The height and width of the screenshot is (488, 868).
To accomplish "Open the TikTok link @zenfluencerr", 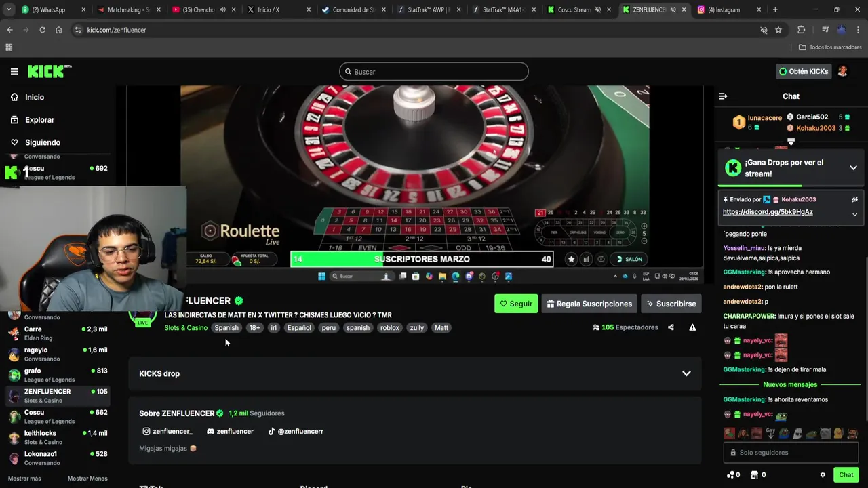I will 296,431.
